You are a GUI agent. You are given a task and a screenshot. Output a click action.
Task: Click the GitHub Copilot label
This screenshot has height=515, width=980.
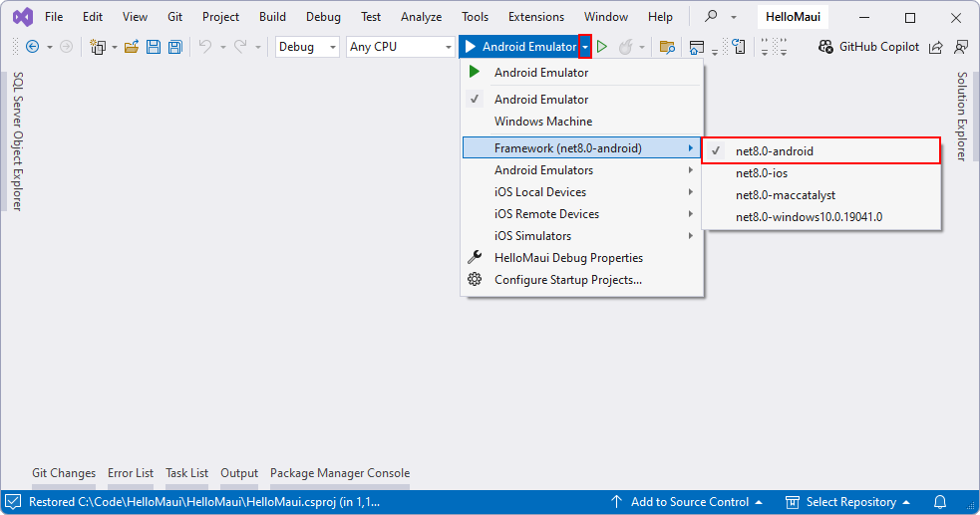coord(878,47)
